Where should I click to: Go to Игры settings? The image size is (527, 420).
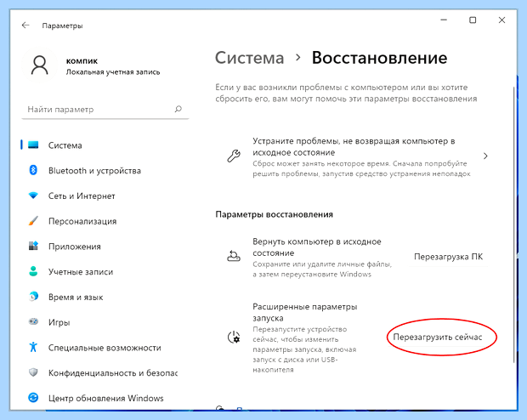(105, 322)
